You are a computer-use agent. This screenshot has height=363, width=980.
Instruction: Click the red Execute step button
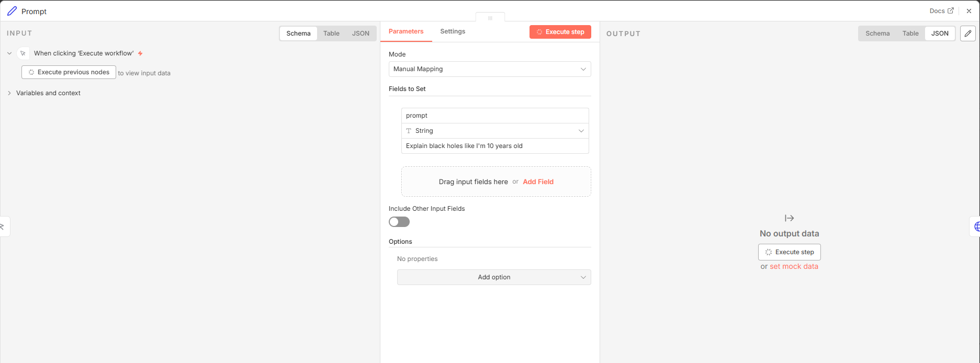560,32
